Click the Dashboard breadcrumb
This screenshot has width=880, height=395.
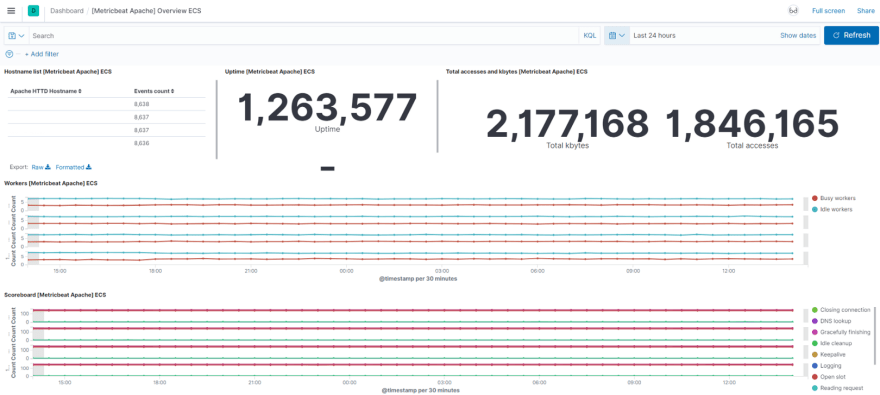click(67, 11)
